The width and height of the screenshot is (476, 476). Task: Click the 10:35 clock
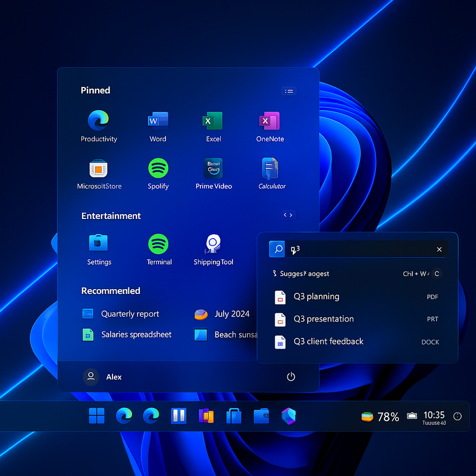pyautogui.click(x=434, y=418)
